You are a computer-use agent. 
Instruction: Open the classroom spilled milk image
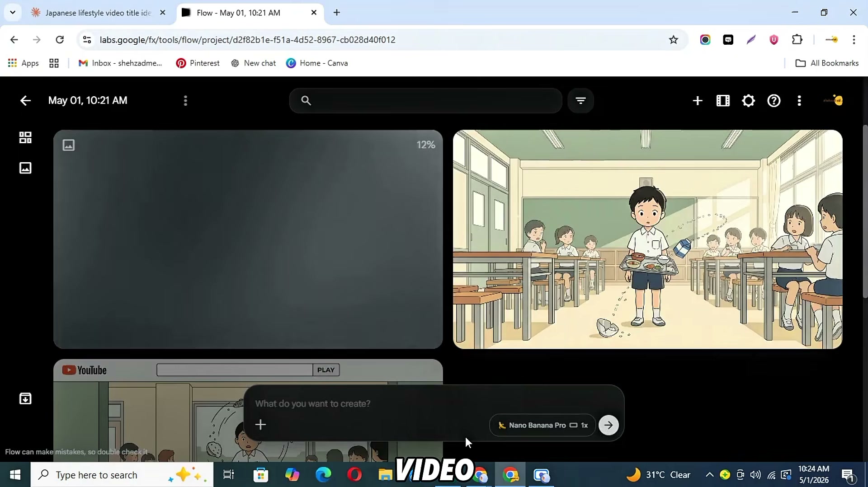click(x=647, y=239)
